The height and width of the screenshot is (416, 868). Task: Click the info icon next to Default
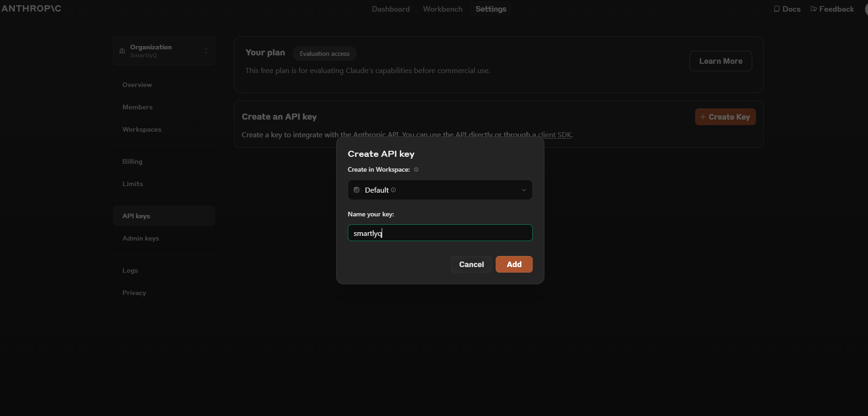tap(393, 190)
